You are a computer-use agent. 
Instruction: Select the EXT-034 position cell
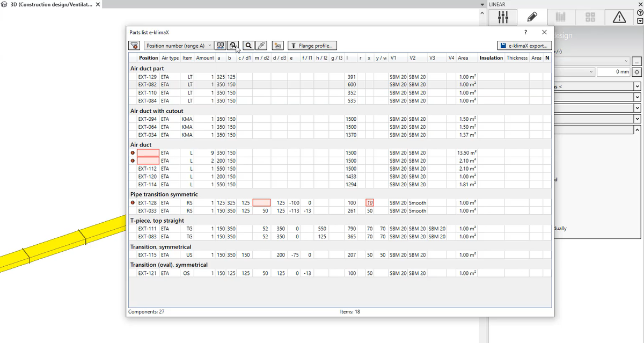pyautogui.click(x=148, y=135)
